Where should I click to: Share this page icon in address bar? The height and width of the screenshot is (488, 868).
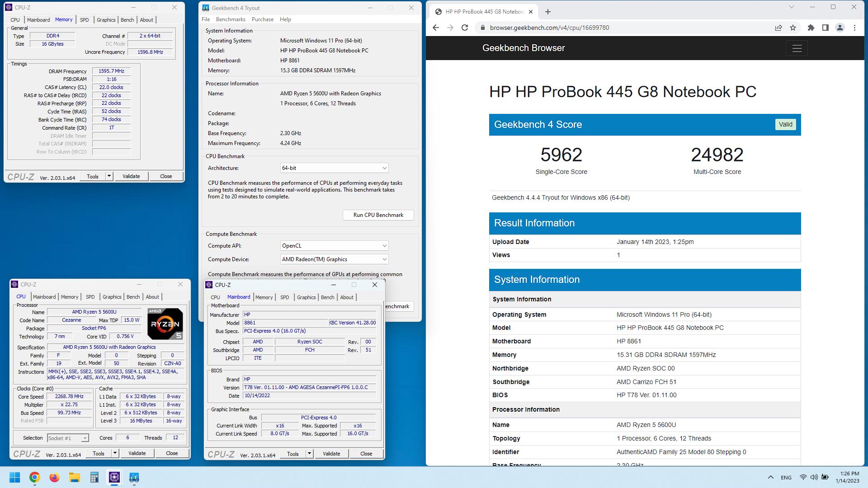(x=778, y=28)
